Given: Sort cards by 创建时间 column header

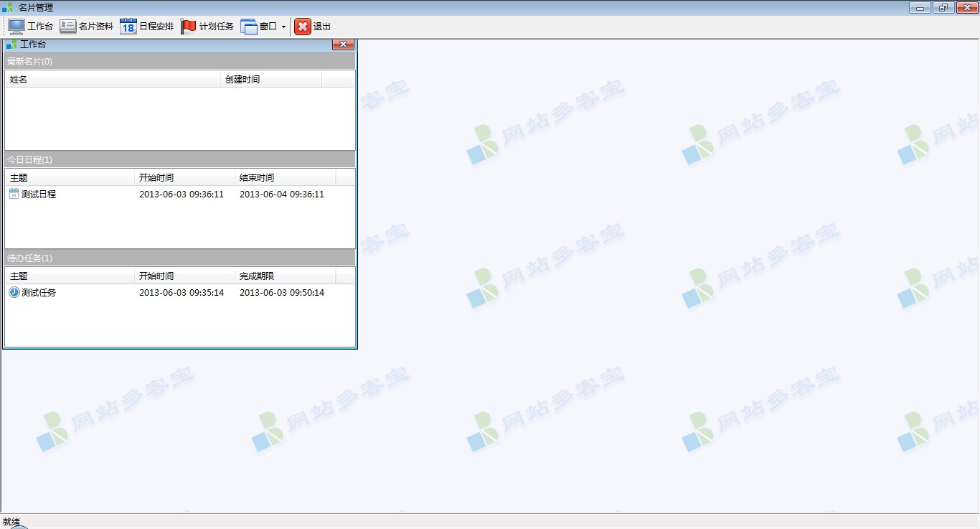Looking at the screenshot, I should pyautogui.click(x=270, y=80).
